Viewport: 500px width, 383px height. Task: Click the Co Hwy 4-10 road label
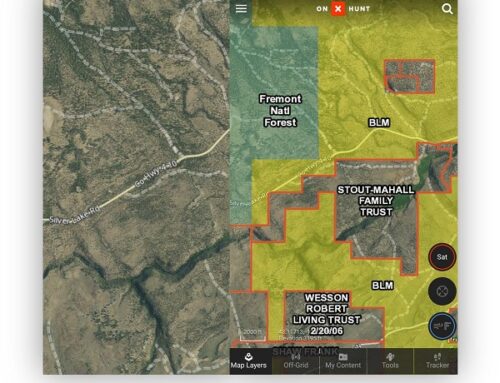click(155, 174)
